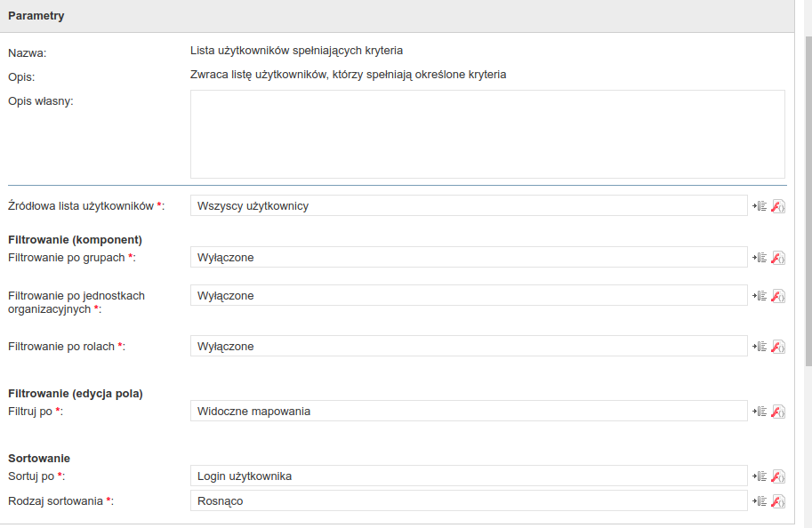Click red function icon beside Filtrowanie po grupach
The width and height of the screenshot is (812, 528).
(x=778, y=257)
